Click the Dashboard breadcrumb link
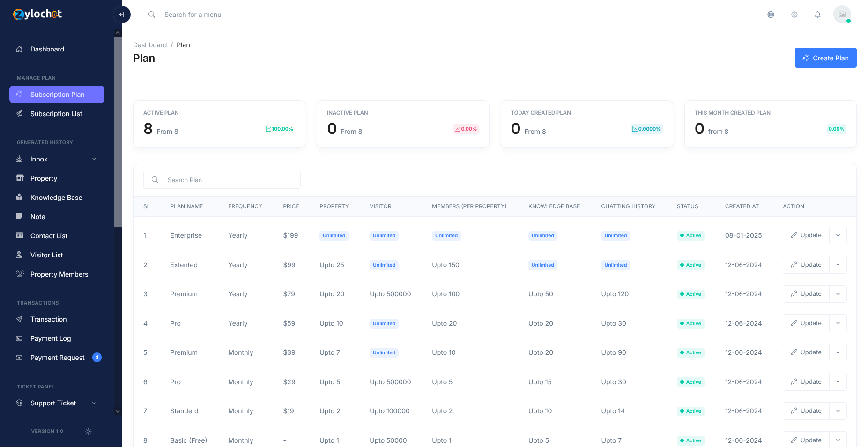This screenshot has height=447, width=868. [150, 45]
